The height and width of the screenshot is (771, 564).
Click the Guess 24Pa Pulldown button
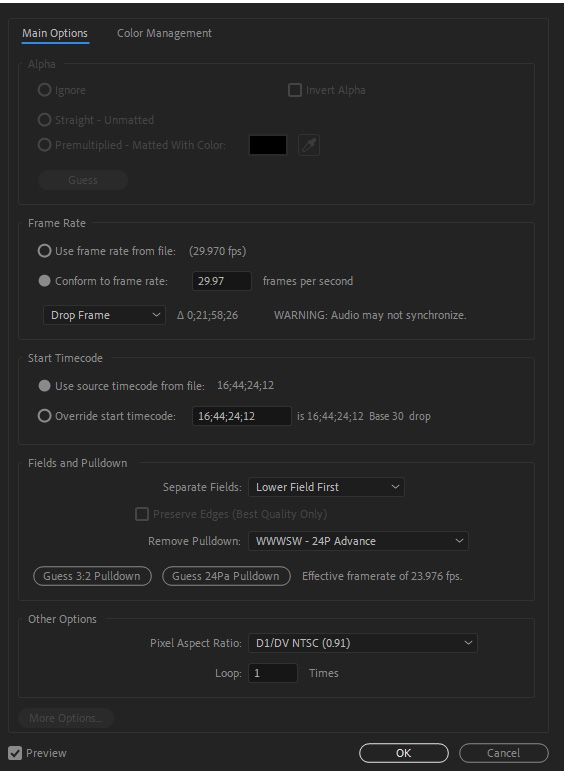pyautogui.click(x=226, y=576)
